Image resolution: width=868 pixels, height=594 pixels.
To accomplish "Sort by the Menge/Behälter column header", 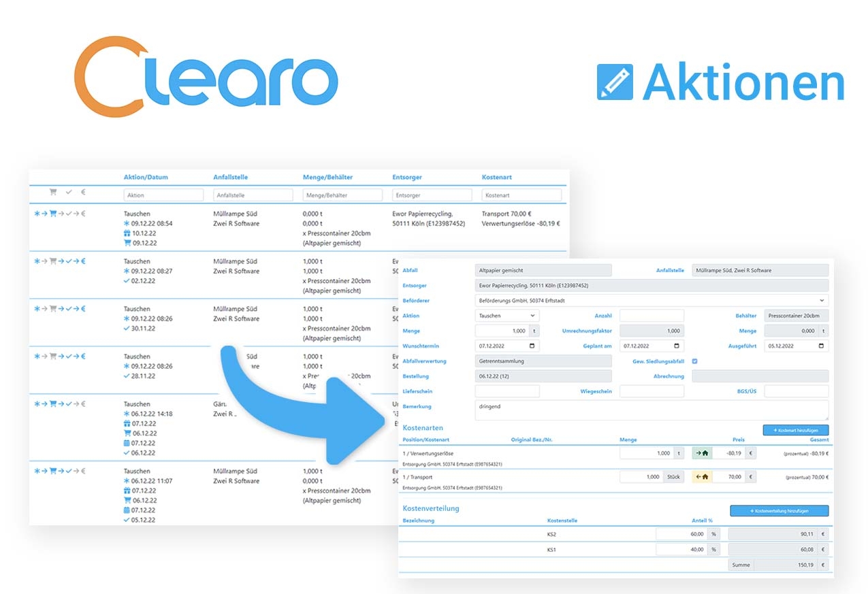I will 327,177.
